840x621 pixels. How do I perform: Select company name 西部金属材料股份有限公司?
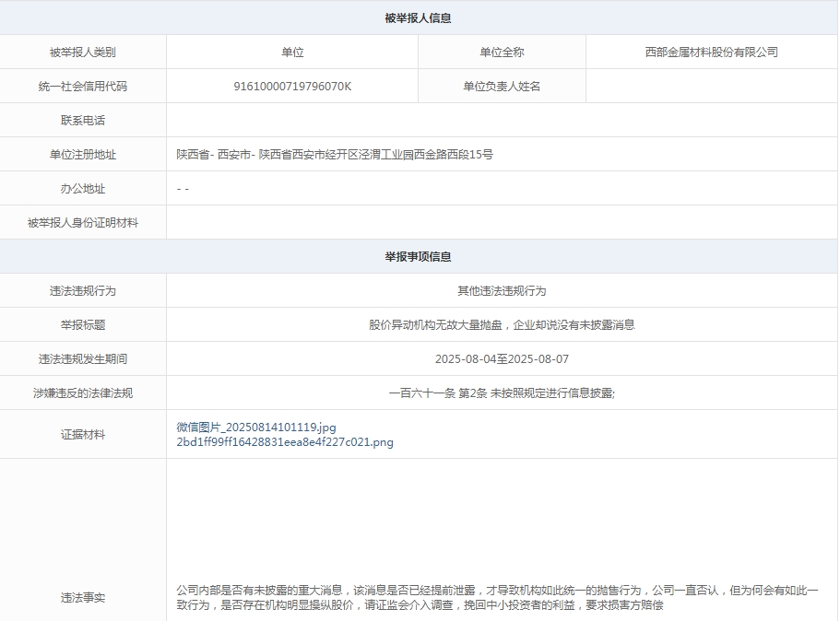712,52
